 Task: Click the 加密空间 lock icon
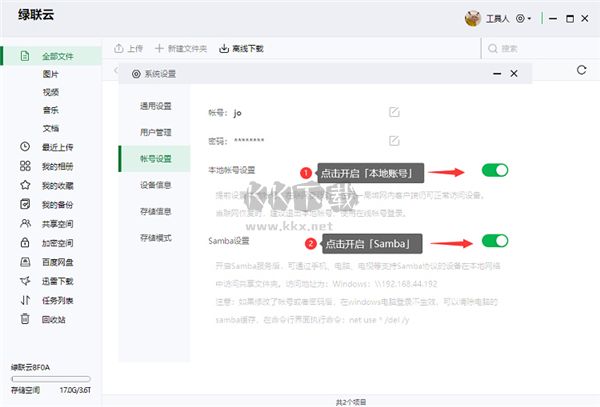click(x=25, y=243)
